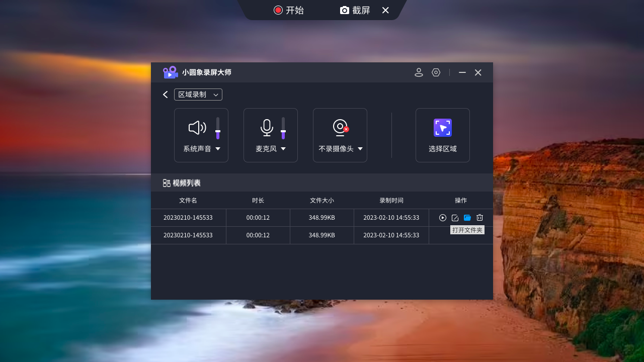
Task: Delete the first recording in the list
Action: point(479,217)
